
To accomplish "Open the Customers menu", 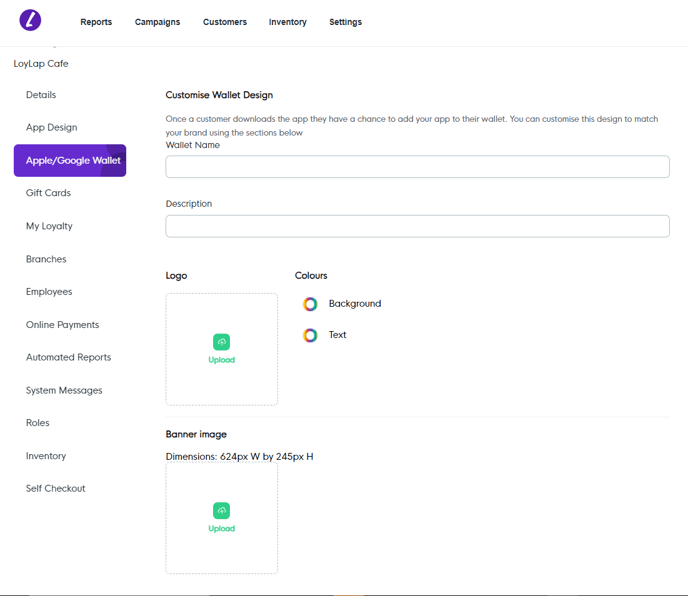I will tap(225, 22).
